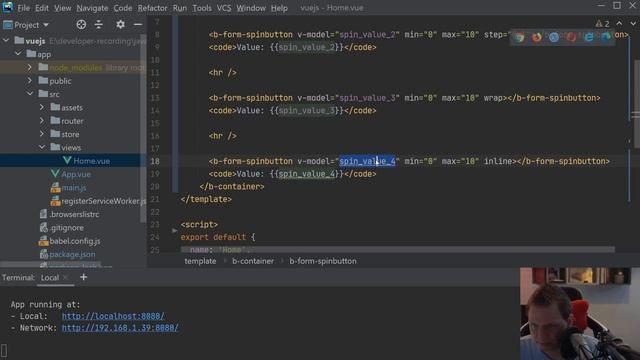Open preview in Opera browser icon
The width and height of the screenshot is (640, 360).
coord(571,37)
